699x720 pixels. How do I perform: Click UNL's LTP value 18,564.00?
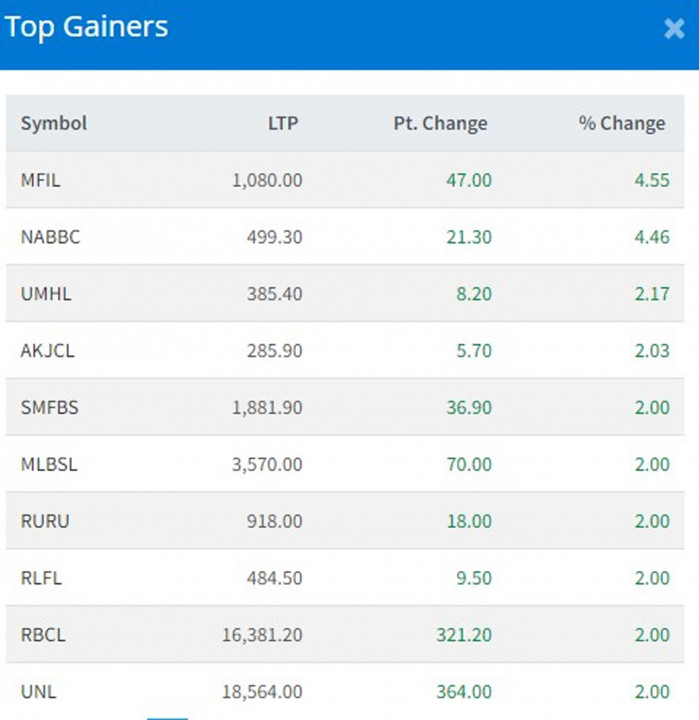click(x=262, y=691)
